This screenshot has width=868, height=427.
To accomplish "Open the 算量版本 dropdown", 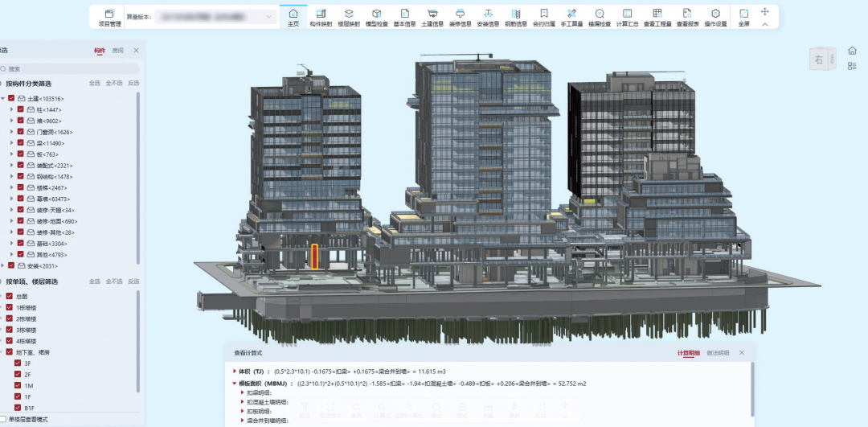I will pyautogui.click(x=215, y=16).
